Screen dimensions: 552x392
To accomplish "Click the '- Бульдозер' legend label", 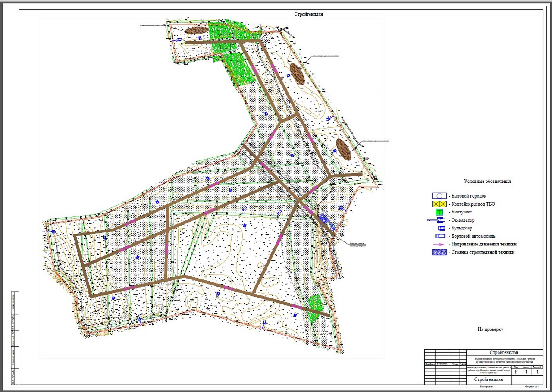I will [x=460, y=228].
